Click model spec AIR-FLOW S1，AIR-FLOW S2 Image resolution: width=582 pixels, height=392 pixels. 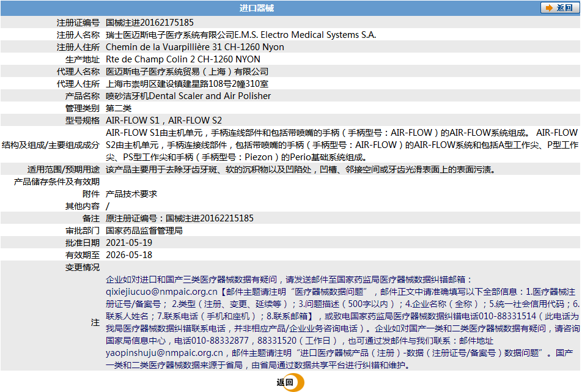pos(164,120)
